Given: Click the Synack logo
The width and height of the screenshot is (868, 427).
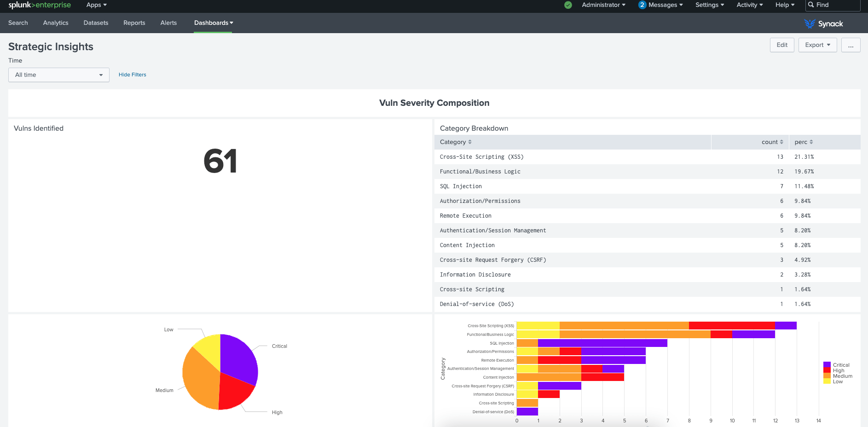Looking at the screenshot, I should click(823, 24).
